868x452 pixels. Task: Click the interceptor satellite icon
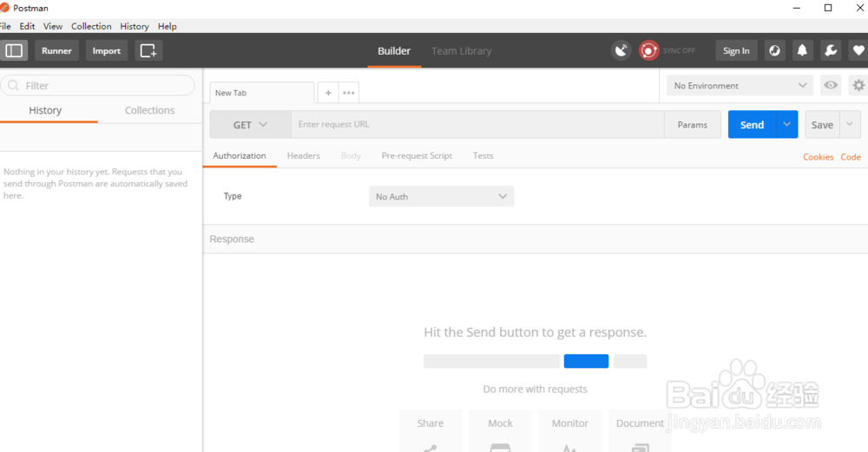(x=621, y=50)
